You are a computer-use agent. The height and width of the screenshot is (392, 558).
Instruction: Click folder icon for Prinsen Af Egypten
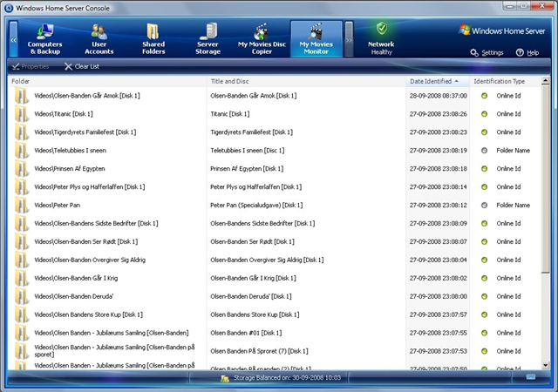click(21, 169)
